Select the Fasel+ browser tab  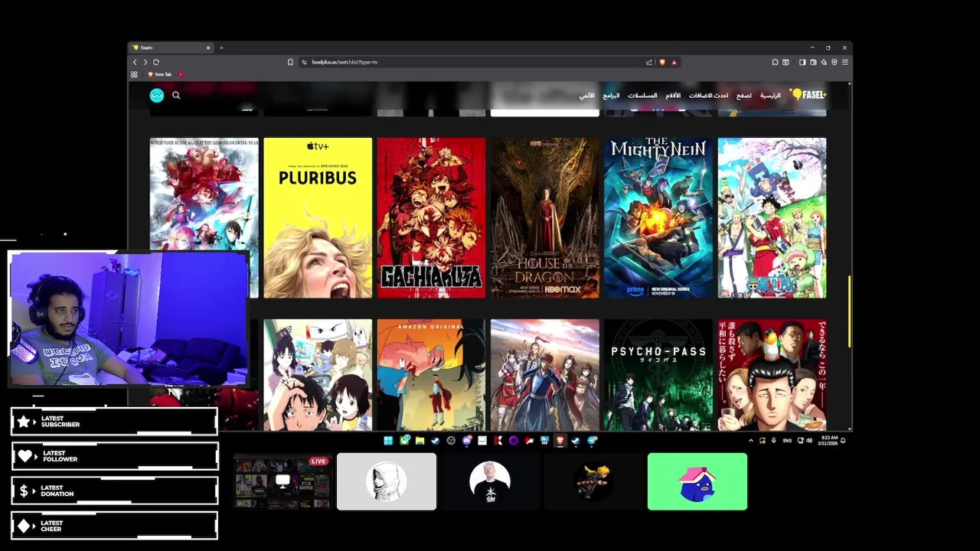tap(170, 47)
